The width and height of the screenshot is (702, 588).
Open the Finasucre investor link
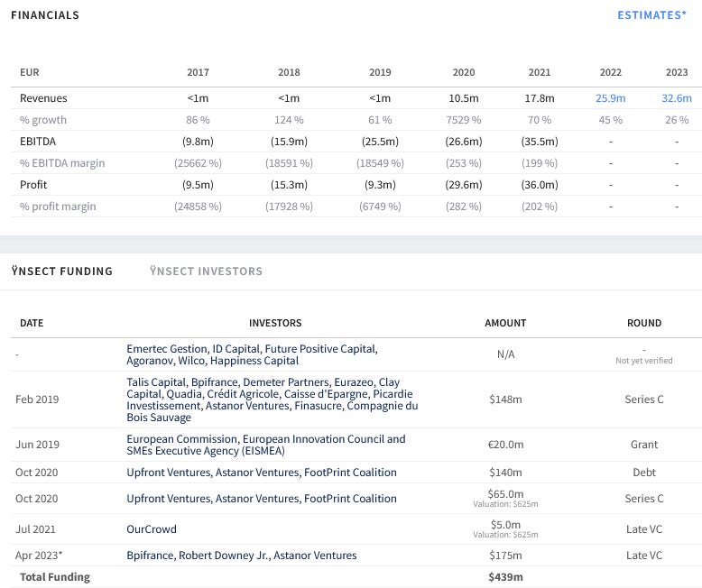coord(319,406)
